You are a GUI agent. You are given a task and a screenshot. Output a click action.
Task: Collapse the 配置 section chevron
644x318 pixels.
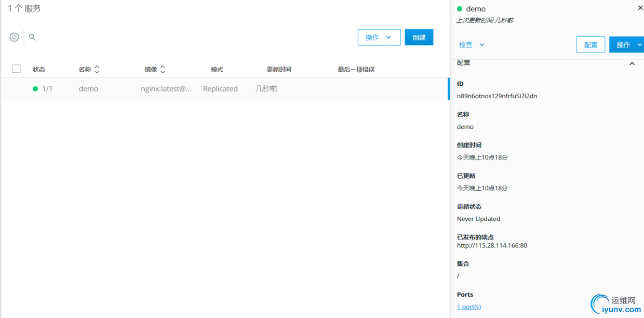tap(632, 63)
